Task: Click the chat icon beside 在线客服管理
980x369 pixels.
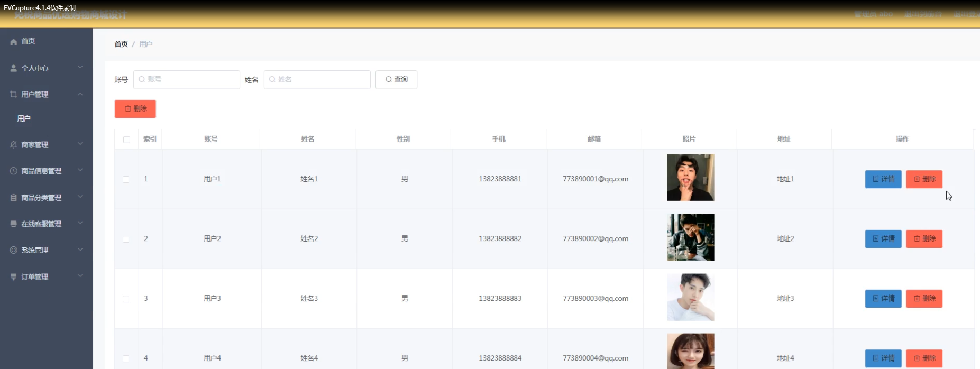Action: tap(14, 224)
